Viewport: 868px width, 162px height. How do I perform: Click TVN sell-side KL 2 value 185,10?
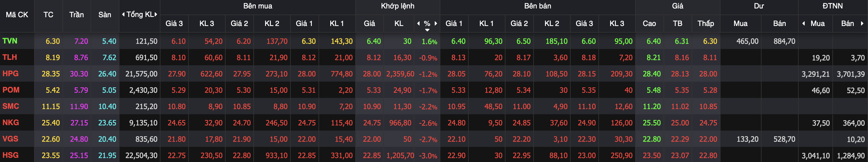tap(556, 41)
